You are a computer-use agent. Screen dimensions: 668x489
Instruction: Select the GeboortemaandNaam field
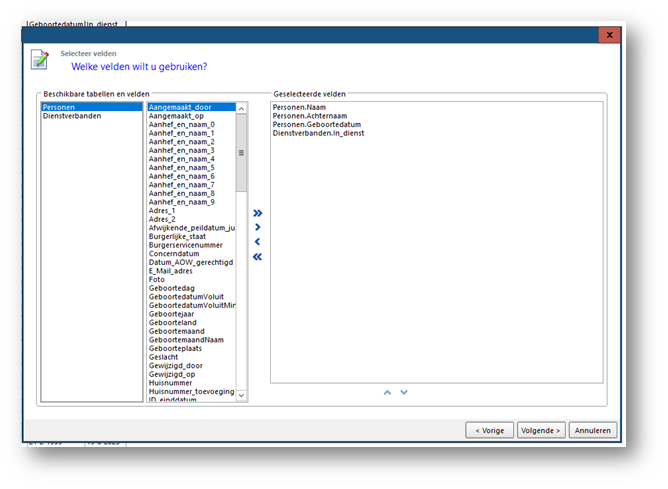point(191,340)
